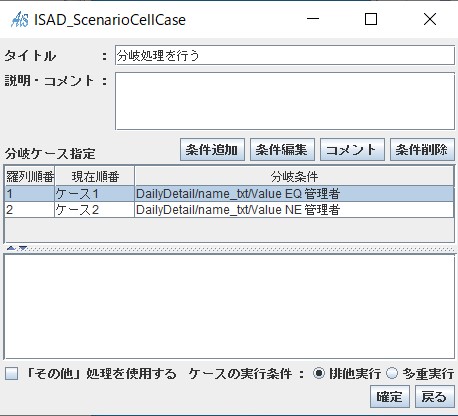458x416 pixels.
Task: Enable the 「その他」処理を使用する checkbox
Action: coord(12,373)
